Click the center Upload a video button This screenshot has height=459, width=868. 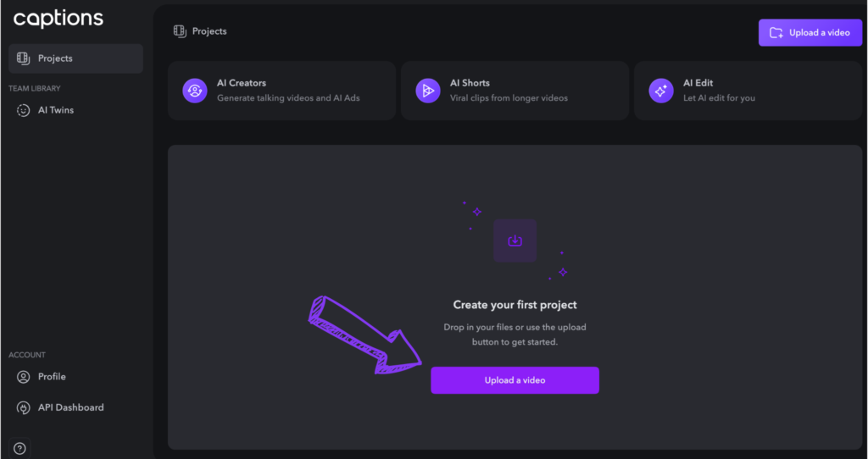[x=515, y=380]
